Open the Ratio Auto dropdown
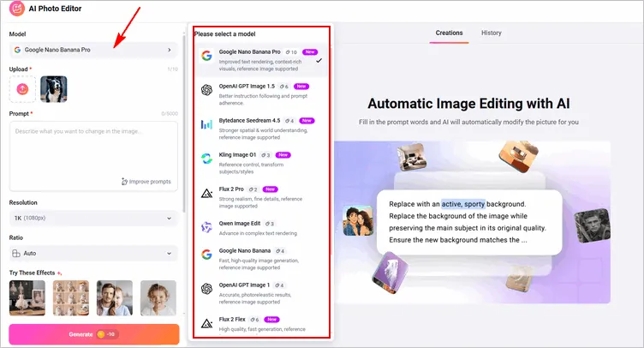This screenshot has height=348, width=644. pyautogui.click(x=92, y=254)
